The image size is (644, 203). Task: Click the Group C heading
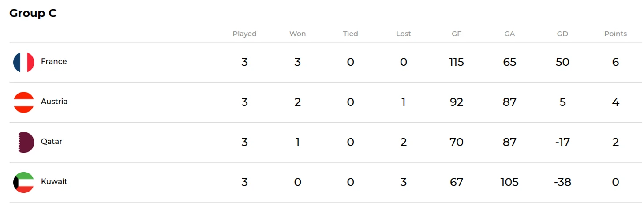pyautogui.click(x=33, y=13)
